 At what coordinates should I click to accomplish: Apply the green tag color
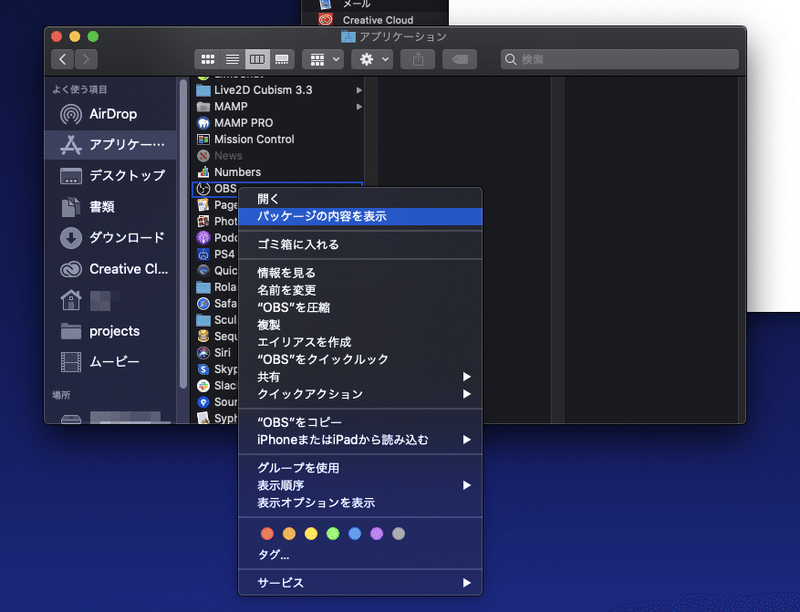coord(333,534)
